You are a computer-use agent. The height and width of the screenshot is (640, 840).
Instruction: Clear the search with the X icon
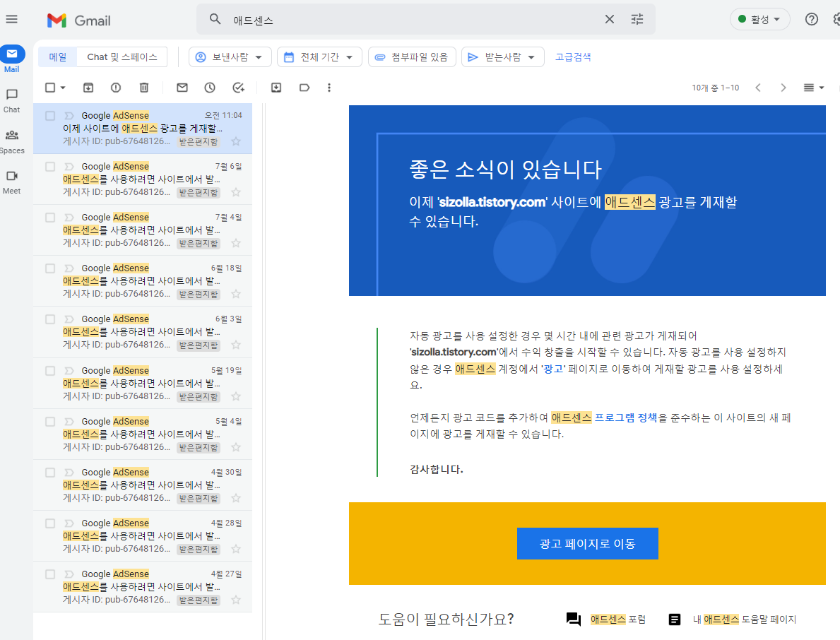click(609, 19)
